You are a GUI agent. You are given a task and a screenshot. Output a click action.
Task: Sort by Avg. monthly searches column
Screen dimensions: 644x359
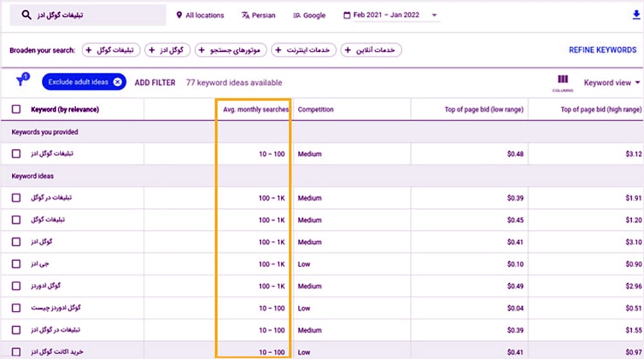coord(256,109)
